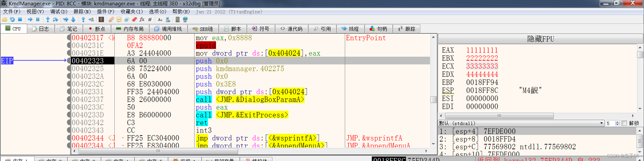Click the Open file folder icon
Image resolution: width=644 pixels, height=161 pixels.
(5, 19)
